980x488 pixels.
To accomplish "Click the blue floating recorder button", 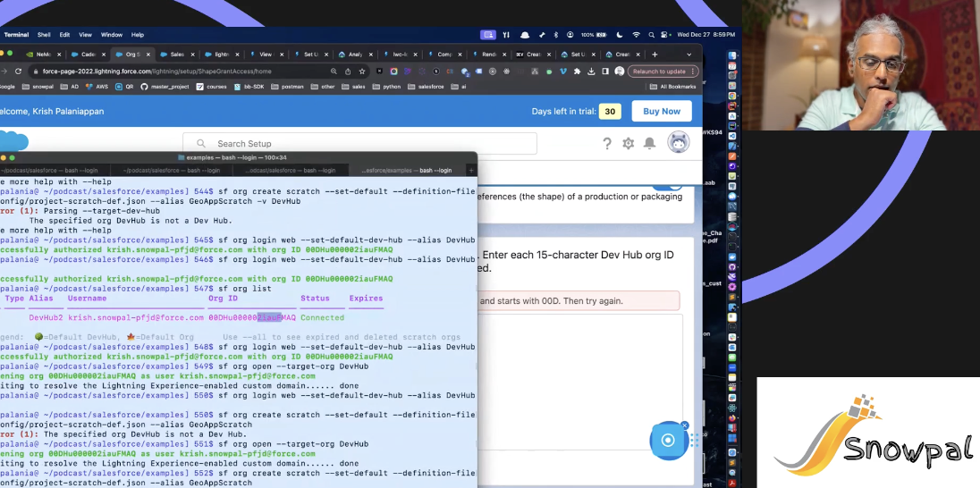I will [668, 440].
